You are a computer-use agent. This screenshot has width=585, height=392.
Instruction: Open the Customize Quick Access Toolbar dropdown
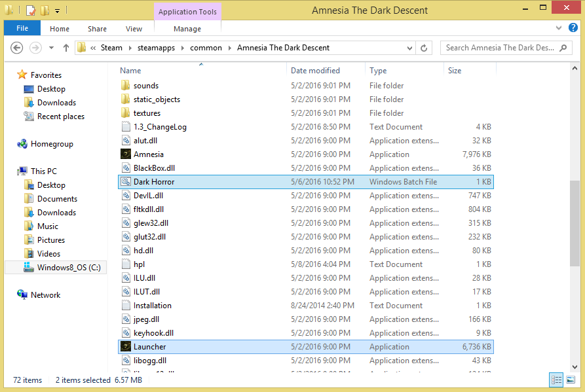[x=58, y=11]
